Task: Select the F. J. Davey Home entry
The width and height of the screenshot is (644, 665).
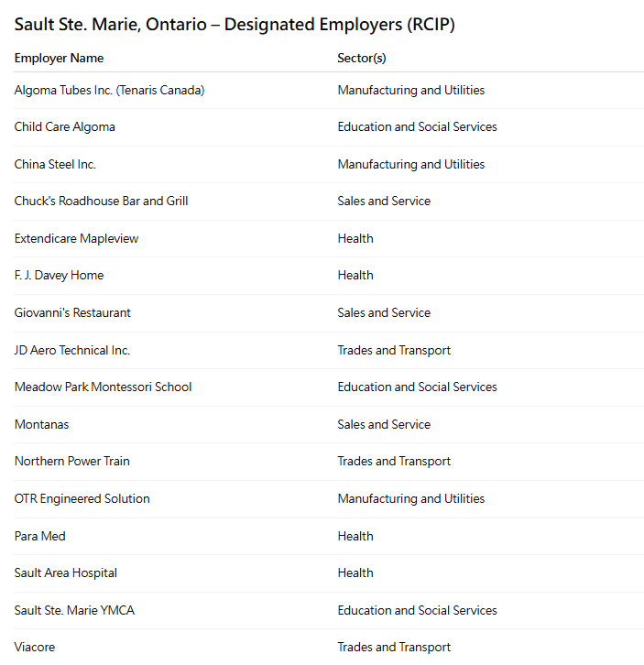Action: 59,276
